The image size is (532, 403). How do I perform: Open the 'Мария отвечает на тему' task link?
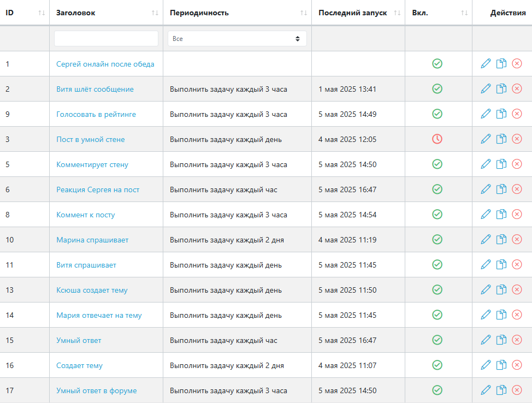tap(99, 315)
